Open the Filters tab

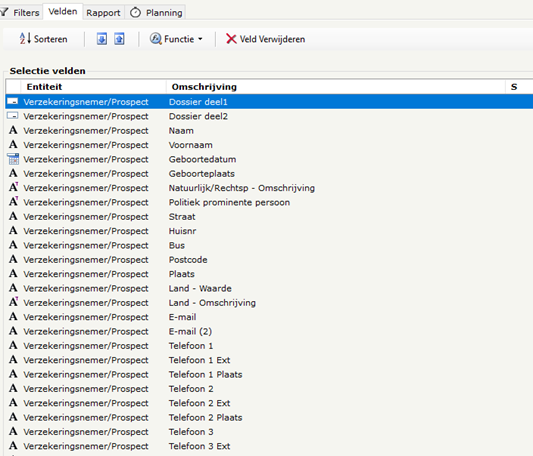pos(21,13)
